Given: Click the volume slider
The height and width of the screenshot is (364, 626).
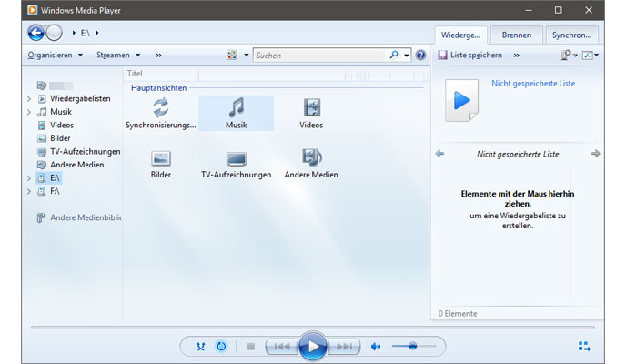Looking at the screenshot, I should click(x=418, y=346).
